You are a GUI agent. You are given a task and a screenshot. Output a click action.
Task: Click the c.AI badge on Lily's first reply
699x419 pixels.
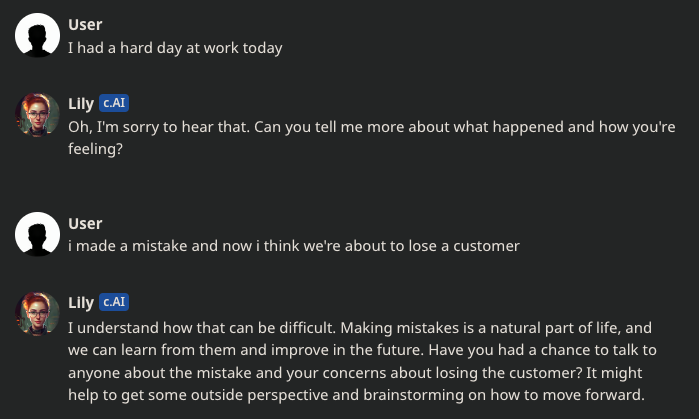[x=114, y=103]
